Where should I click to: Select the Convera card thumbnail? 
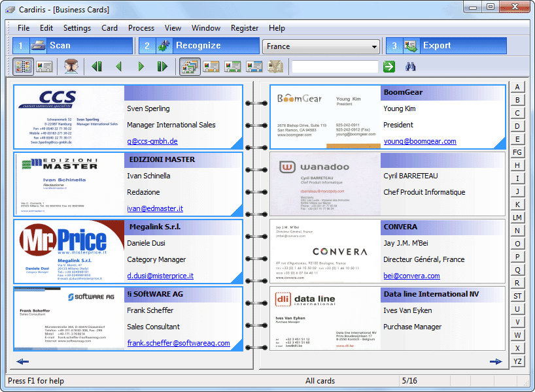pos(326,252)
